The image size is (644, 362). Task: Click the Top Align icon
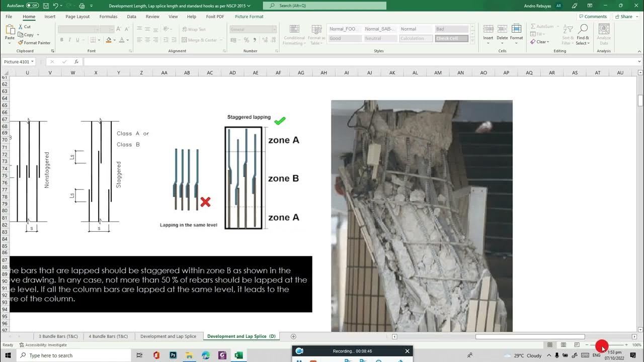(139, 29)
